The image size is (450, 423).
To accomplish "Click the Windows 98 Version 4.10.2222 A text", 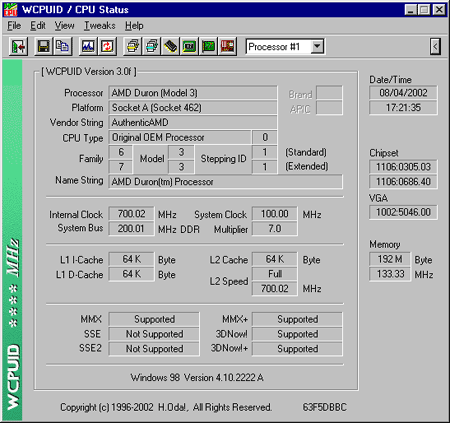I will [197, 378].
